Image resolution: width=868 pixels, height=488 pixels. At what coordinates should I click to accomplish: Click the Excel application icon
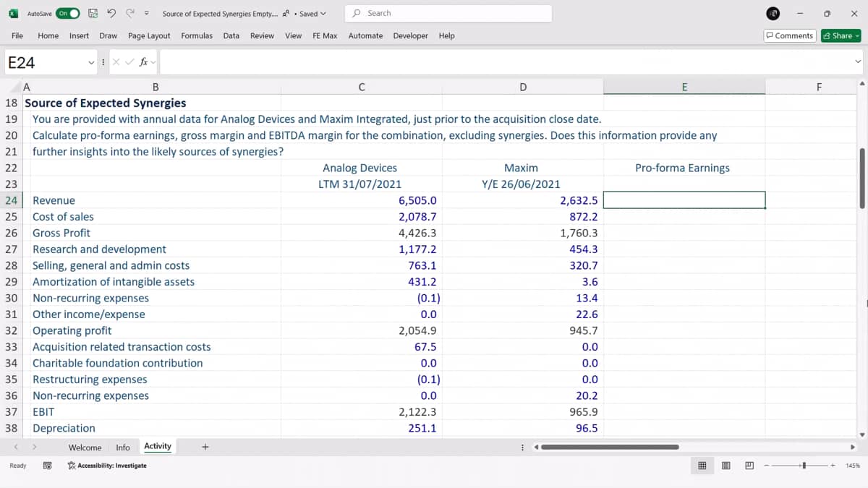(x=13, y=13)
